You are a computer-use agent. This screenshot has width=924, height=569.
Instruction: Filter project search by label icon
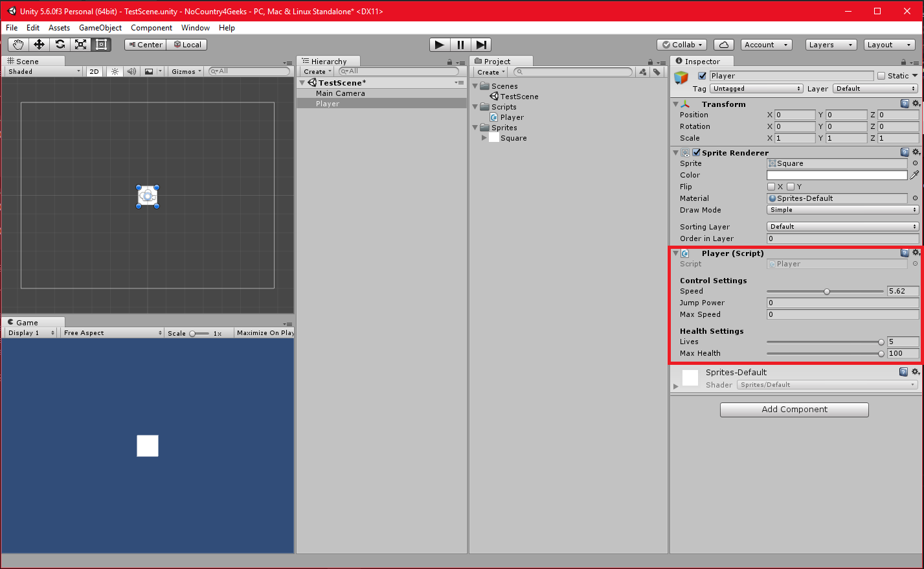coord(657,72)
